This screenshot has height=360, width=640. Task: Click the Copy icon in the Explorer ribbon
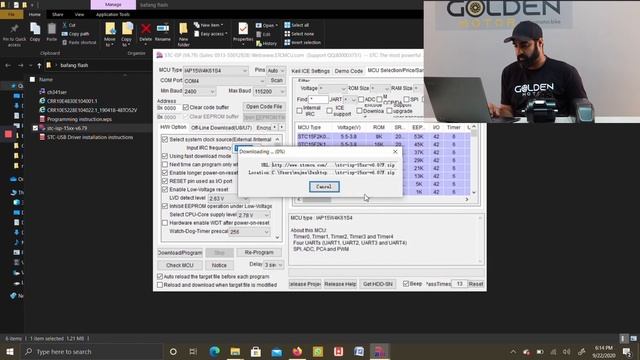35,29
